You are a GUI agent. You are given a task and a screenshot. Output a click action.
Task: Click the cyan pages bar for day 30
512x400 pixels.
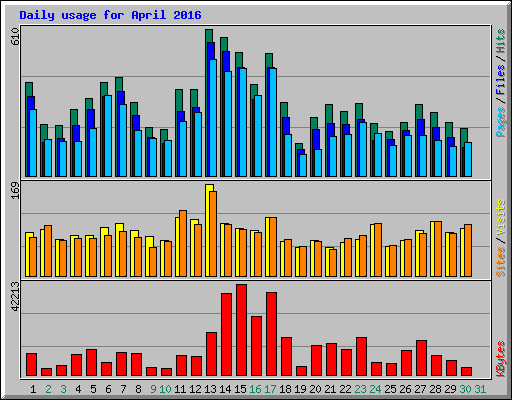tap(468, 159)
